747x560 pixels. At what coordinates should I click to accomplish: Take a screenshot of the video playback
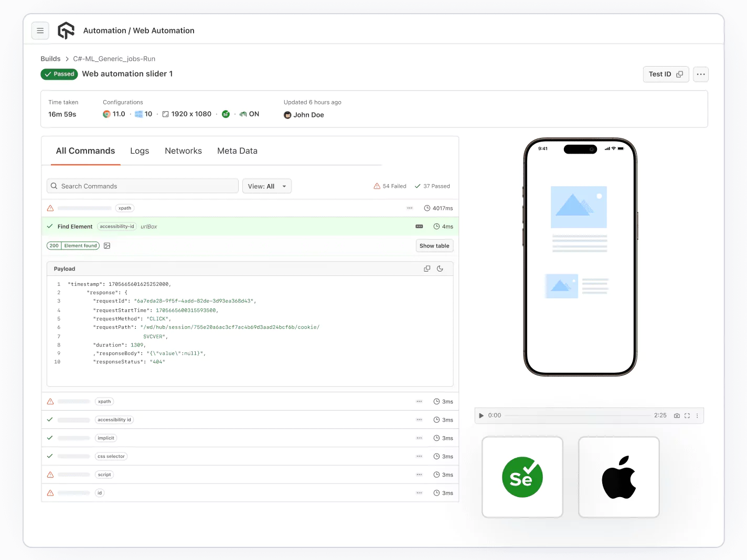click(676, 415)
